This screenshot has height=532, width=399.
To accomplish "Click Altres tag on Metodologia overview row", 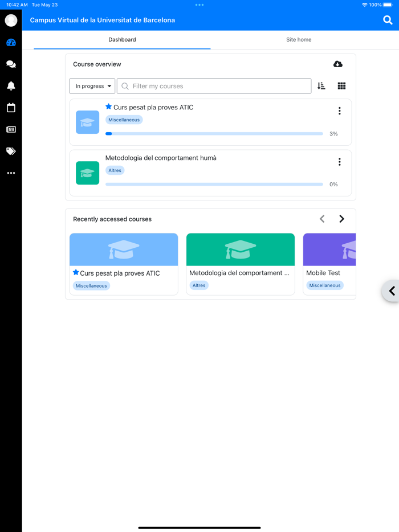I will click(x=115, y=170).
